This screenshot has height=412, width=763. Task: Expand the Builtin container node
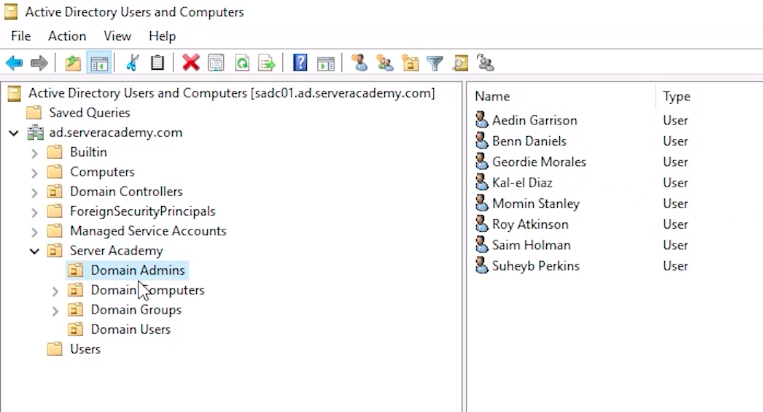click(x=35, y=153)
